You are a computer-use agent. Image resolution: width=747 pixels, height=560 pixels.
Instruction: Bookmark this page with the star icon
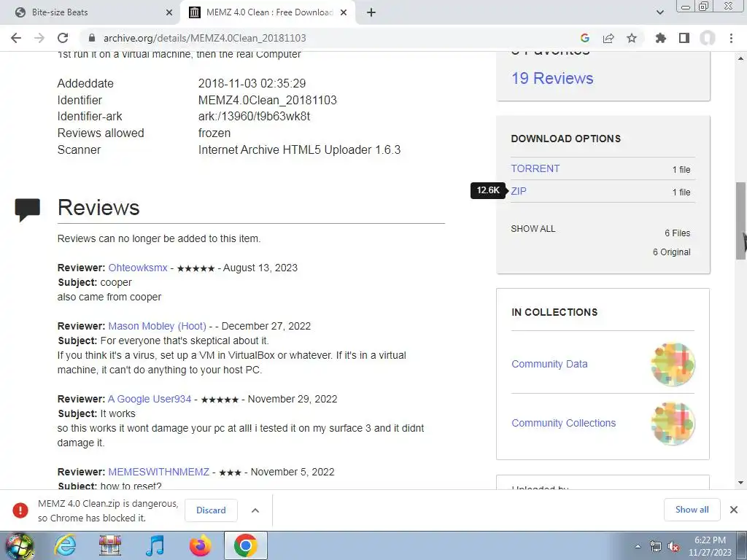point(632,38)
